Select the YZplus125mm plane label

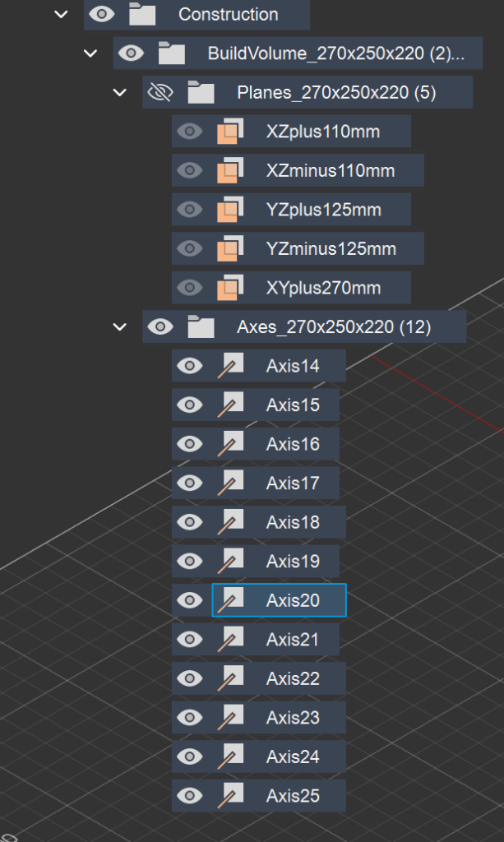click(324, 210)
